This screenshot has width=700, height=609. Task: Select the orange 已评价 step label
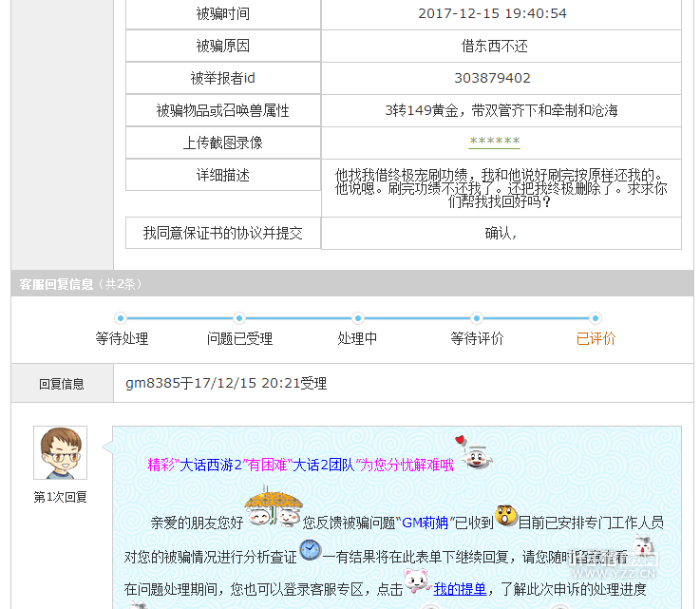pos(596,339)
